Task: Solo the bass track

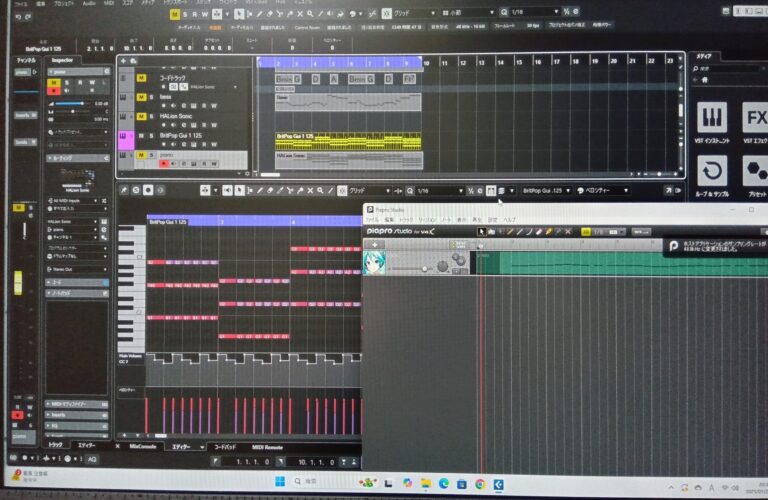Action: (x=152, y=97)
